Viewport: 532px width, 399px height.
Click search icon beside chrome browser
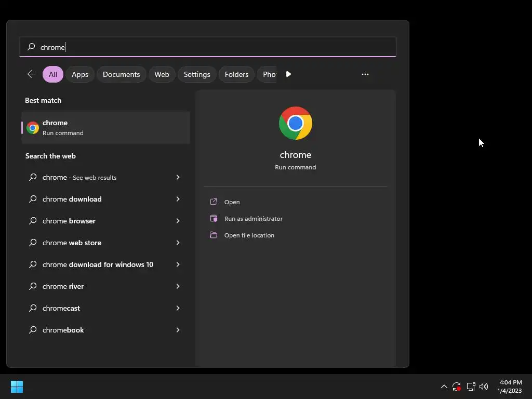[33, 220]
